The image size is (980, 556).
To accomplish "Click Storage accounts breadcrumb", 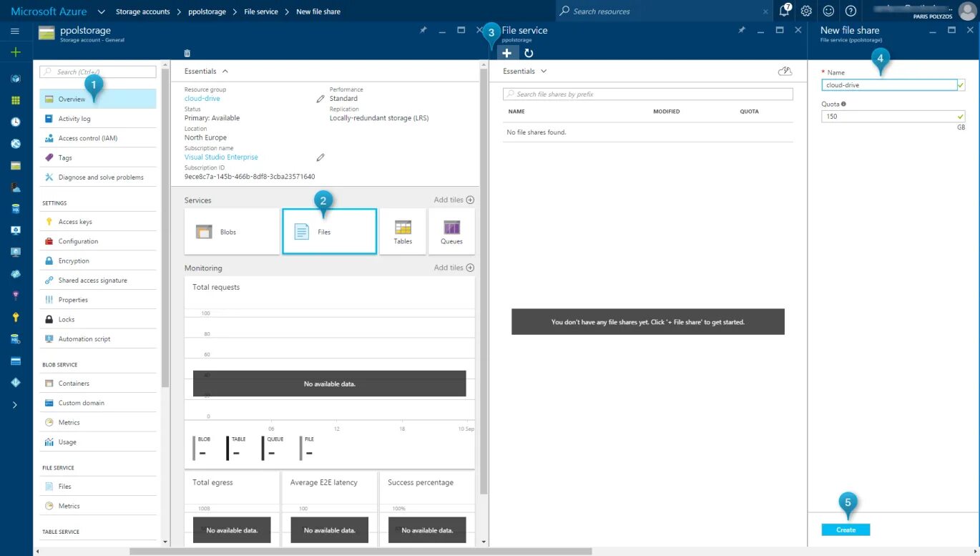I will click(x=143, y=11).
